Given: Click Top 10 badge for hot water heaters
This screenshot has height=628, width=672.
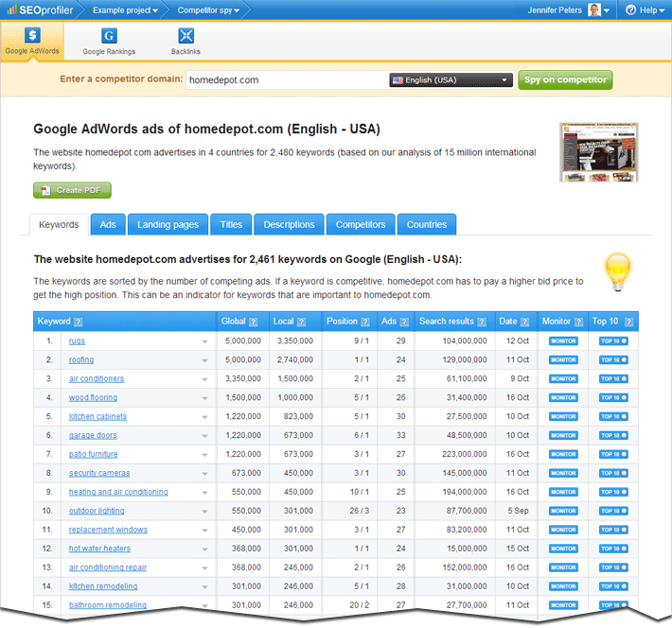Looking at the screenshot, I should [x=613, y=549].
